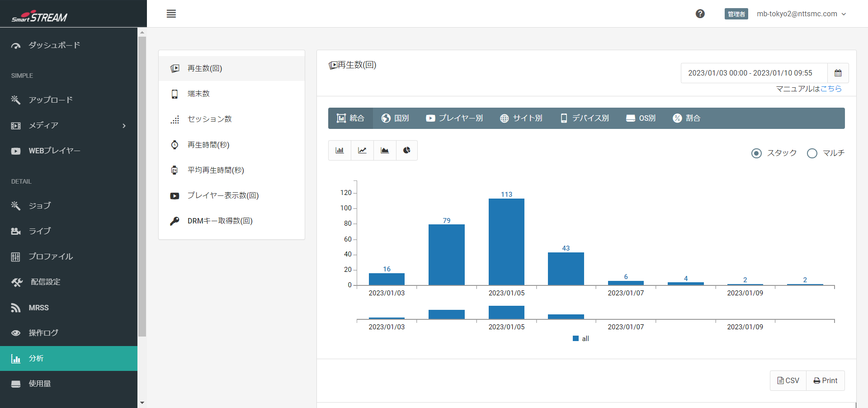Select the line chart view icon
The height and width of the screenshot is (408, 868).
362,150
